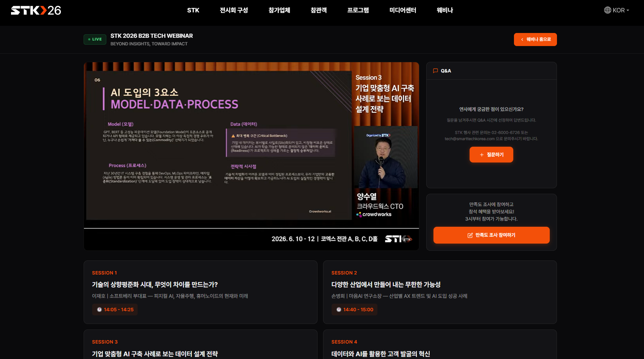The image size is (644, 359).
Task: Click the 질문하기 button
Action: tap(491, 155)
